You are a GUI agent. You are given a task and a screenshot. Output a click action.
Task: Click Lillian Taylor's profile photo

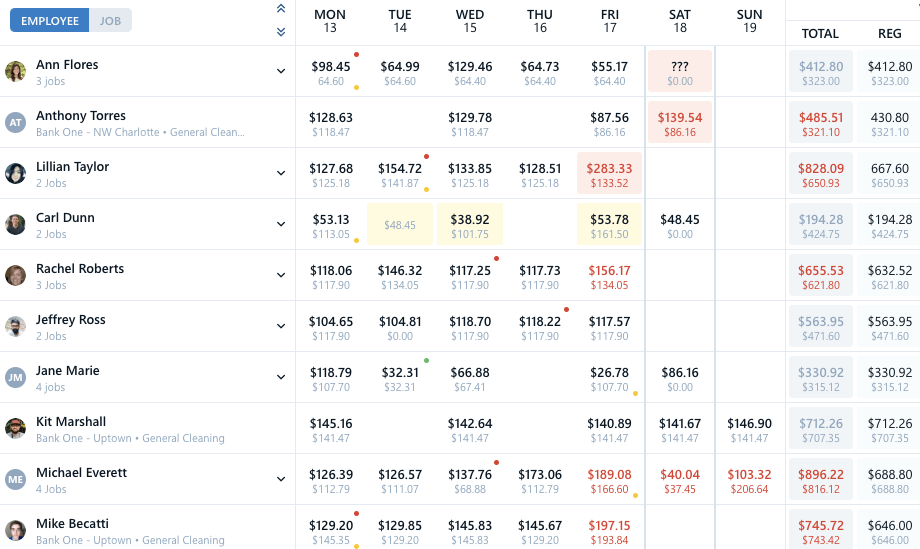15,173
